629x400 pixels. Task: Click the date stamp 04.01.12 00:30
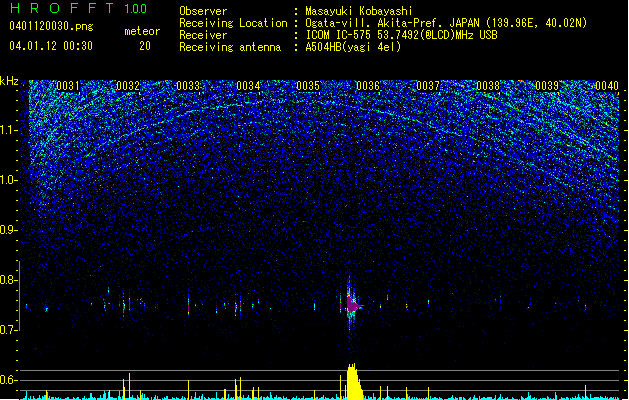click(51, 46)
